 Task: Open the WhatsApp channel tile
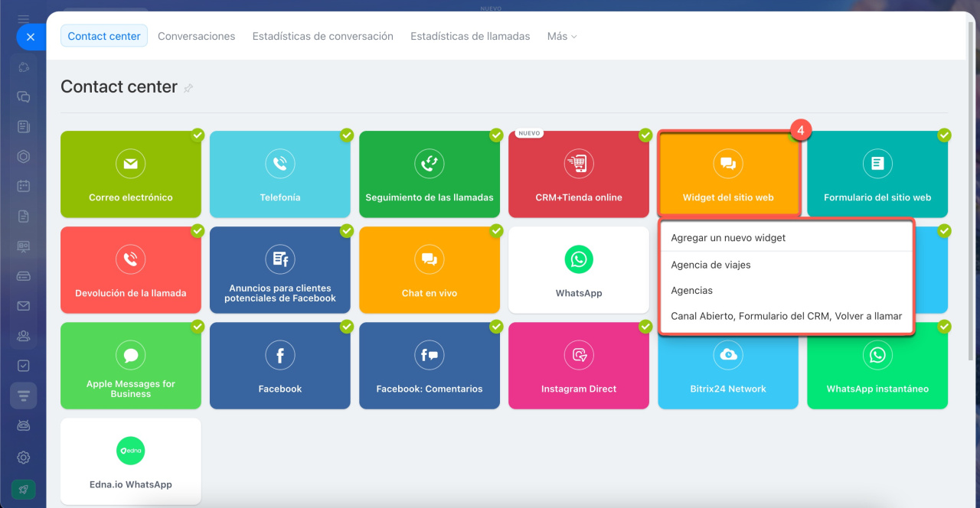pos(579,270)
